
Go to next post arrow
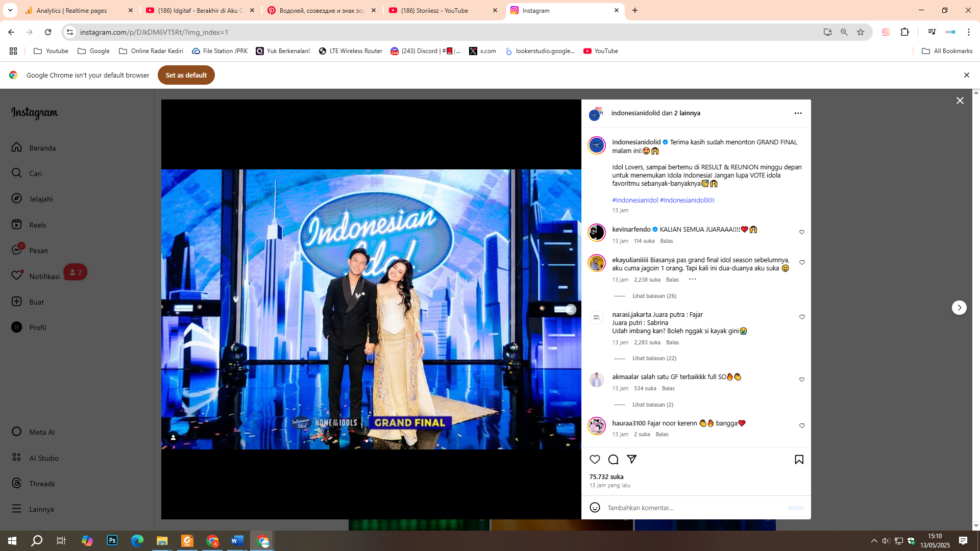(959, 308)
